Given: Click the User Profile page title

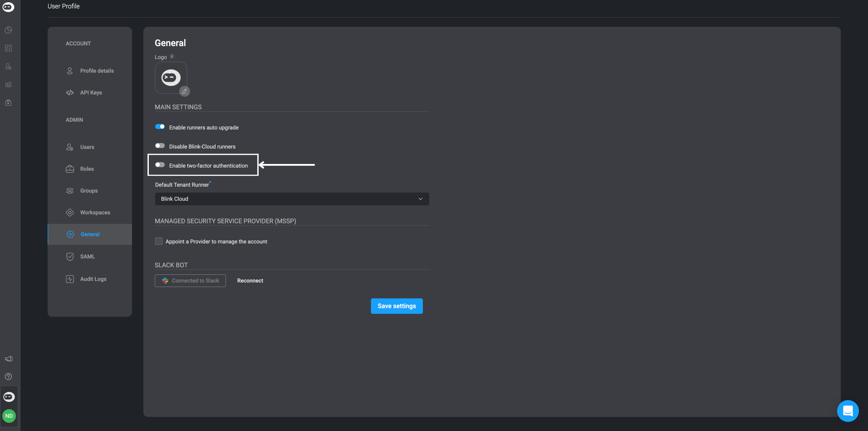Looking at the screenshot, I should [64, 6].
